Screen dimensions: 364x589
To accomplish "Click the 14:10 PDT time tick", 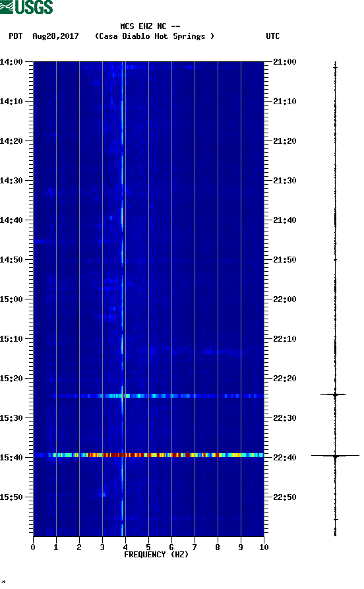I will 11,101.
